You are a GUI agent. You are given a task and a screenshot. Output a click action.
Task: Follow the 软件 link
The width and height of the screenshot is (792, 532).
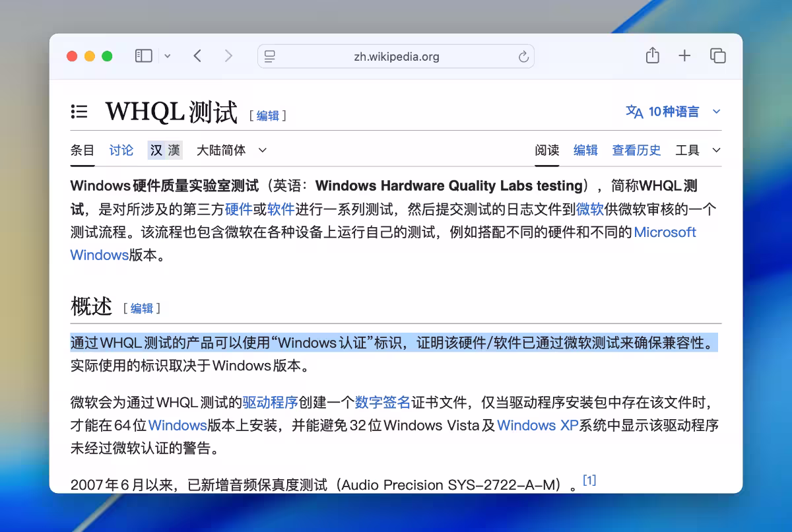(x=281, y=209)
